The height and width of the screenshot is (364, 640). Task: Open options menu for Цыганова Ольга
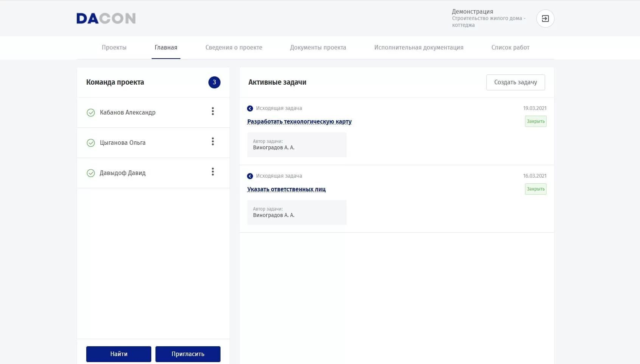point(213,141)
